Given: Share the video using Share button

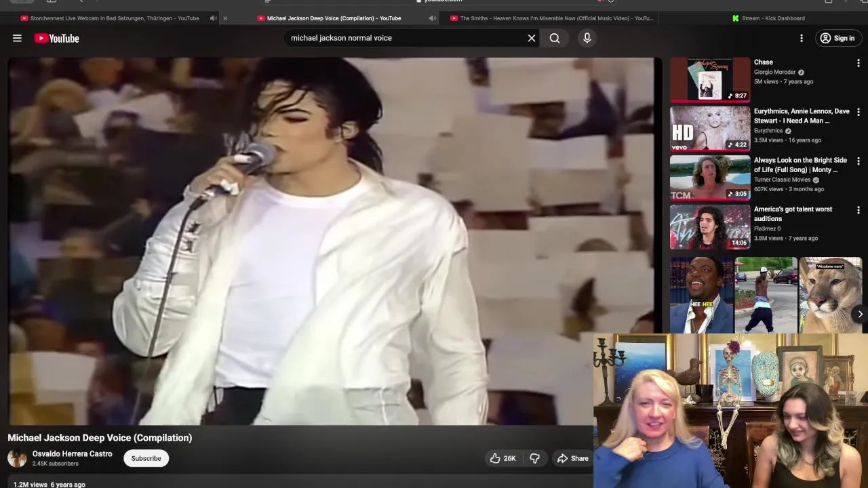Looking at the screenshot, I should point(573,459).
